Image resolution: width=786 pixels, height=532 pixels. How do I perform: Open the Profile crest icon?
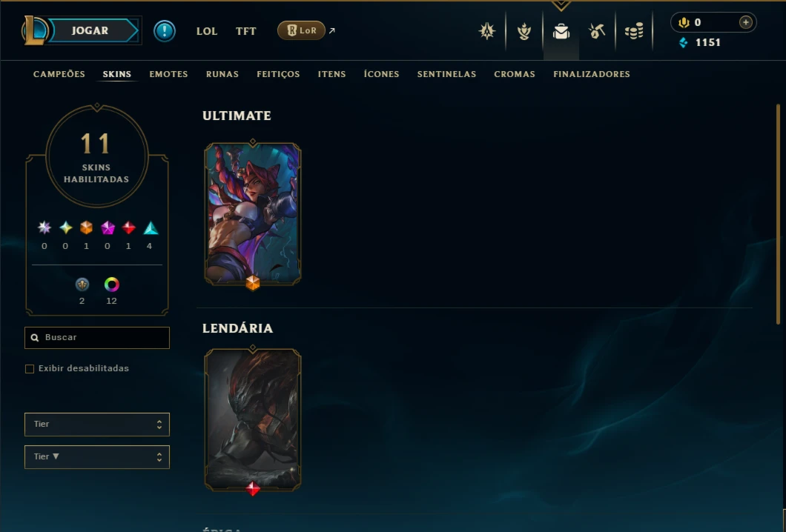click(486, 32)
